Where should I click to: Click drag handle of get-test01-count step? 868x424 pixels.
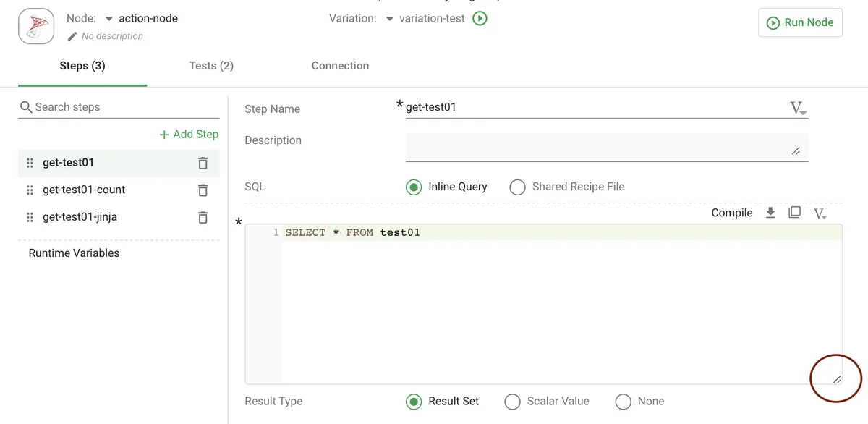coord(30,190)
